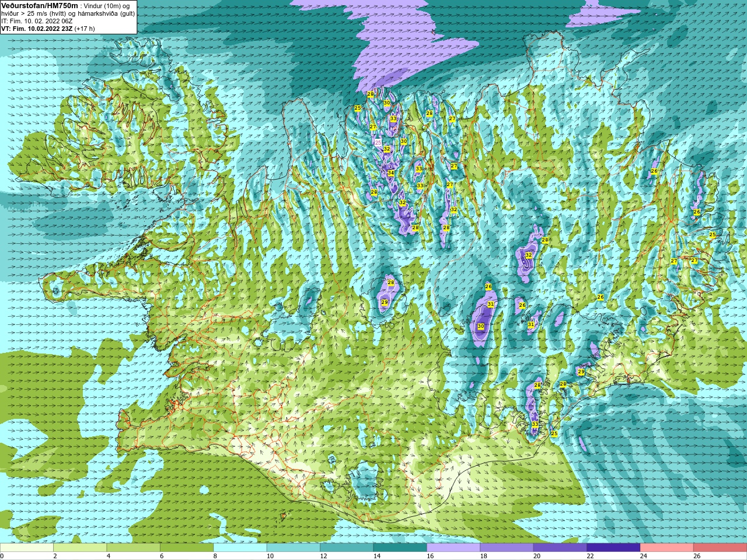747x560 pixels.
Task: Select the dark teal 14–16 legend swatch
Action: 400,548
